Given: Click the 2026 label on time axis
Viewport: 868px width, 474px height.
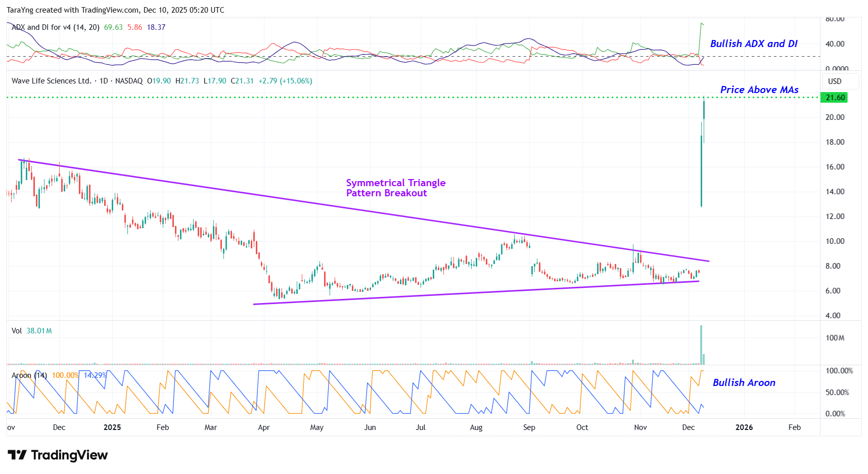Looking at the screenshot, I should pyautogui.click(x=744, y=427).
